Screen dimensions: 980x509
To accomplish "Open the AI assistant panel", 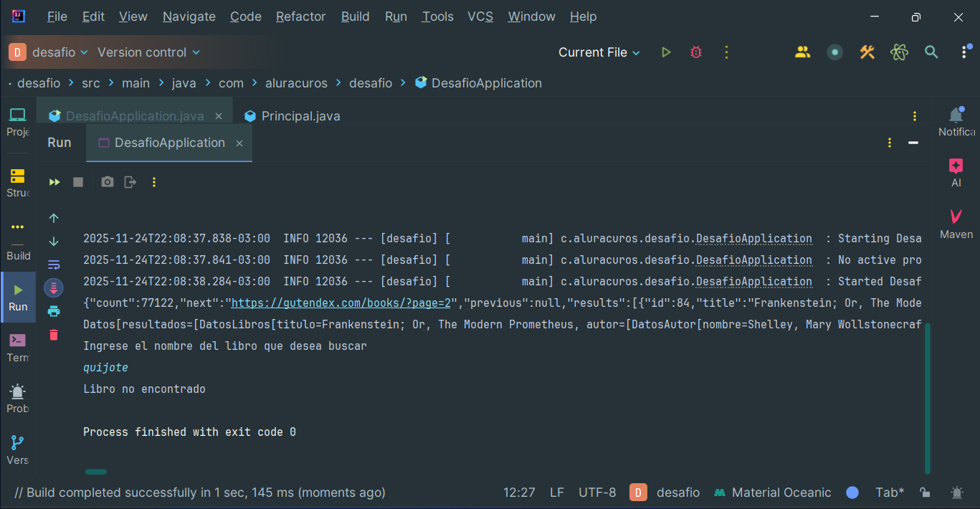I will (x=956, y=173).
